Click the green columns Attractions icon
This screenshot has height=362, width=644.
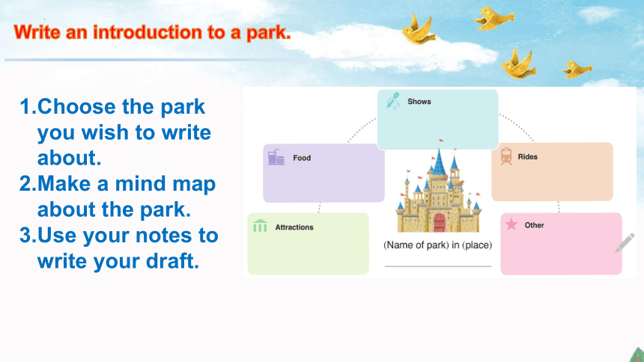point(260,226)
